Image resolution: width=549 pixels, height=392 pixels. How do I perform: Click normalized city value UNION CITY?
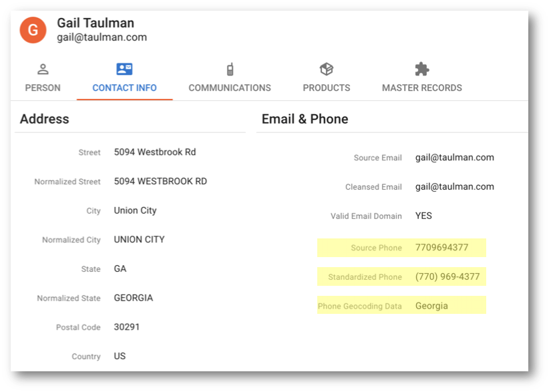coord(139,240)
